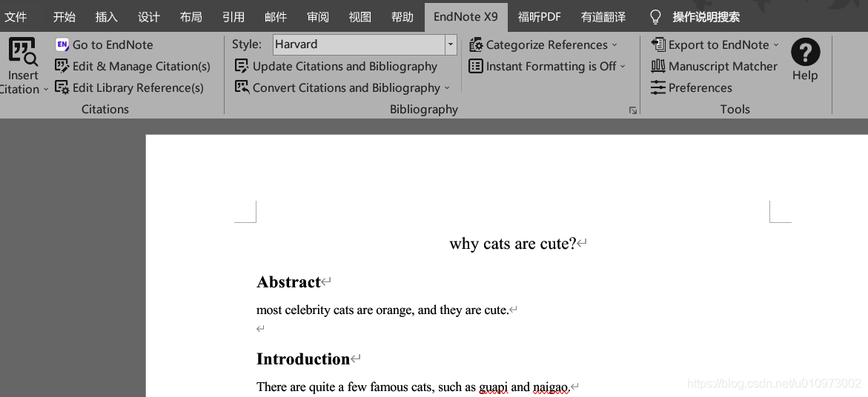Expand Export to EndNote dropdown arrow
The image size is (868, 397).
click(775, 44)
